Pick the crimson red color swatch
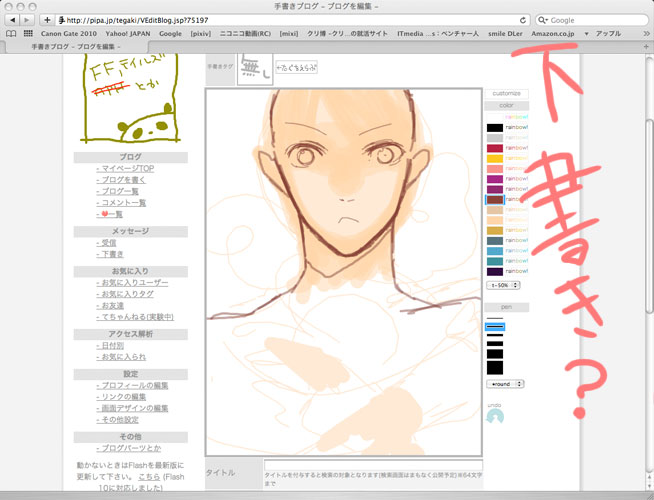The width and height of the screenshot is (654, 500). pyautogui.click(x=495, y=148)
